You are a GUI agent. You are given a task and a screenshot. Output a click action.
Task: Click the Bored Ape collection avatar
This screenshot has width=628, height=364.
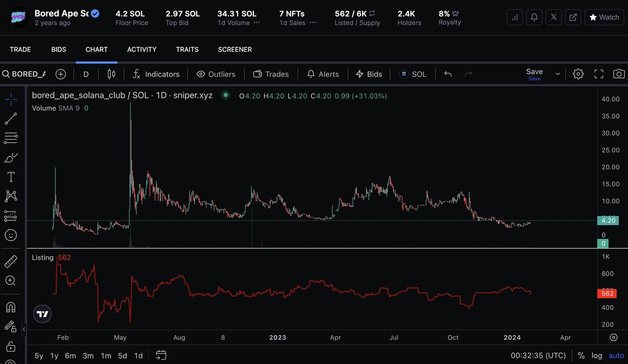tap(17, 17)
